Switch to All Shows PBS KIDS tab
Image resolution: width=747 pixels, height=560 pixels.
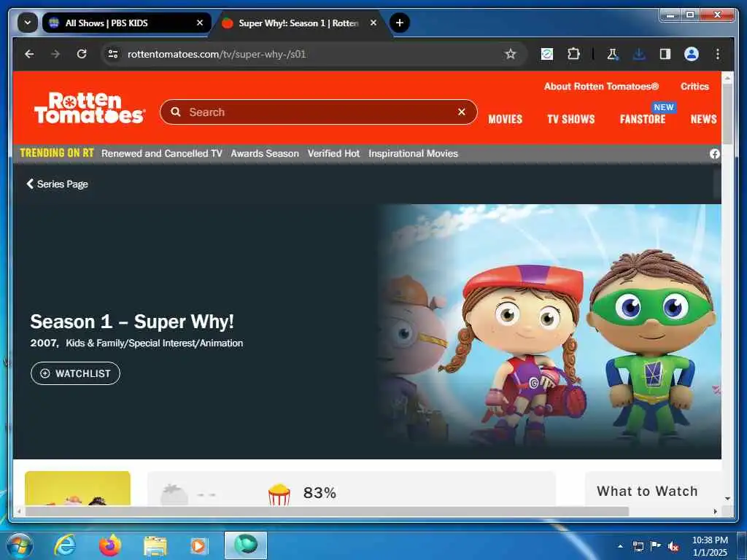tap(127, 23)
